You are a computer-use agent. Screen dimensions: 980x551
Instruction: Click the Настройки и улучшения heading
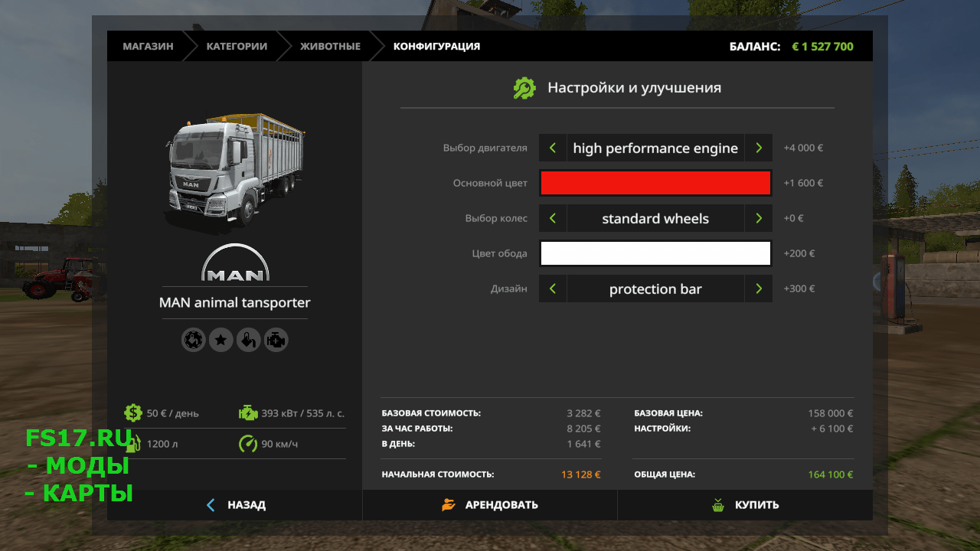pos(634,87)
